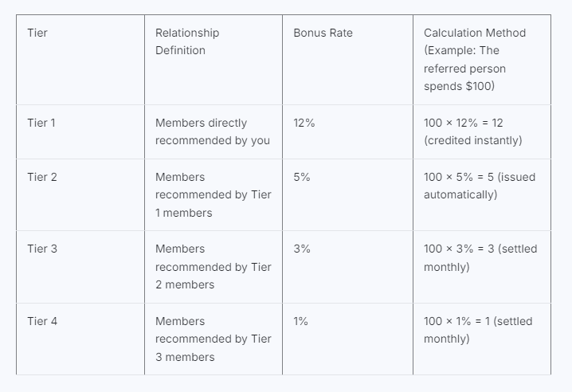
Task: Select "Members recommended by Tier 3 members" cell
Action: click(x=213, y=339)
